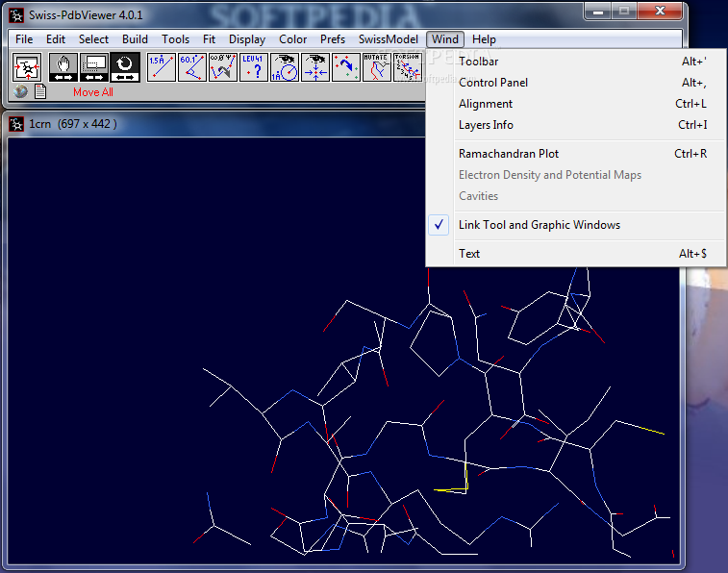
Task: Open the Tools menu
Action: (x=175, y=39)
